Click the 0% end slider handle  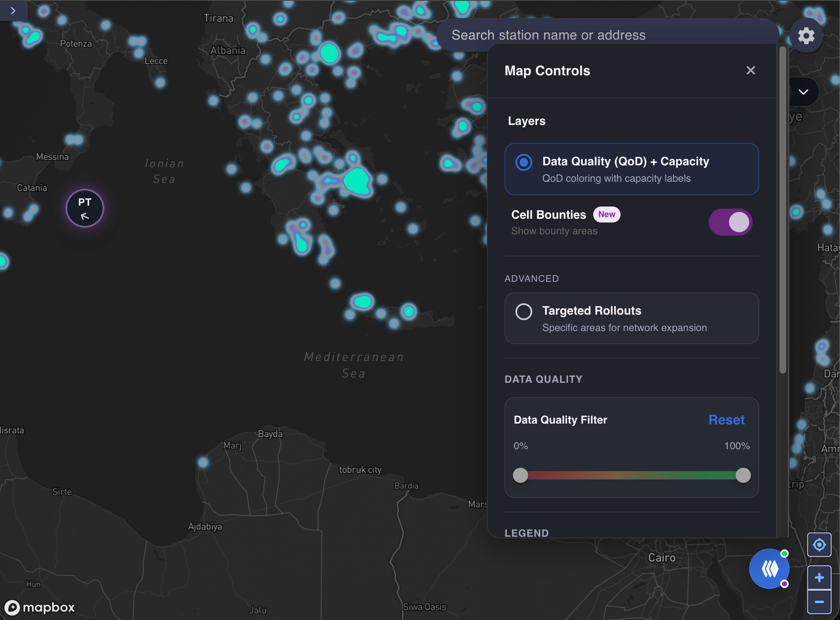tap(521, 475)
